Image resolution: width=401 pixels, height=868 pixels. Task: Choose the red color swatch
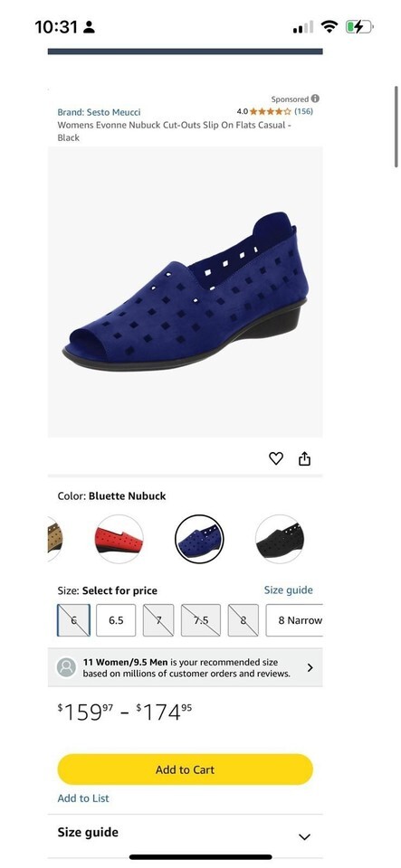[119, 539]
